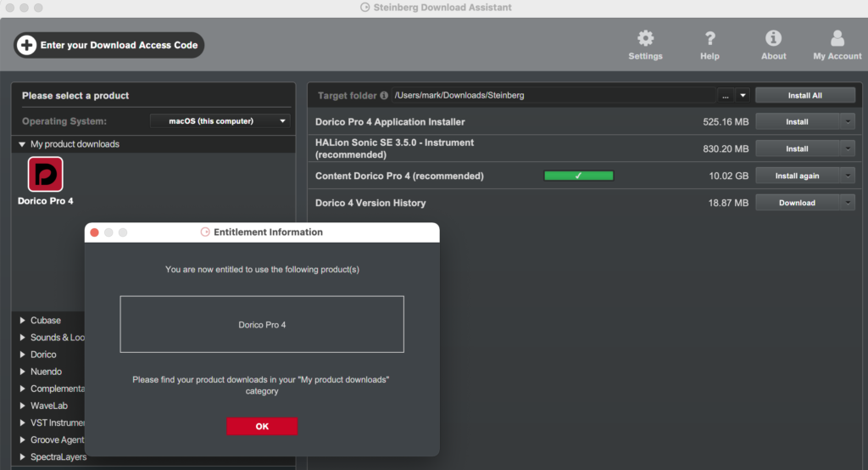Image resolution: width=868 pixels, height=470 pixels.
Task: Click the Dorico Pro 4 Application Installer text
Action: point(390,122)
